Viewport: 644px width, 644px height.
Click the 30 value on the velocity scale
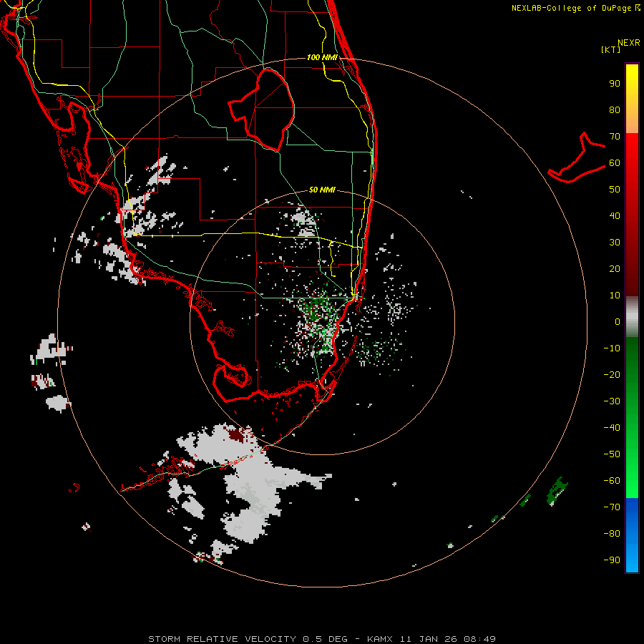point(615,243)
